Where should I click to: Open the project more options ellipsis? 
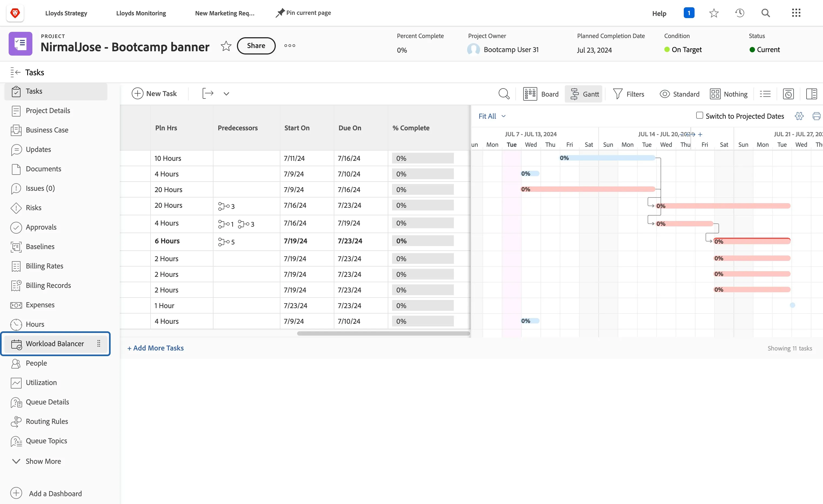(x=290, y=46)
